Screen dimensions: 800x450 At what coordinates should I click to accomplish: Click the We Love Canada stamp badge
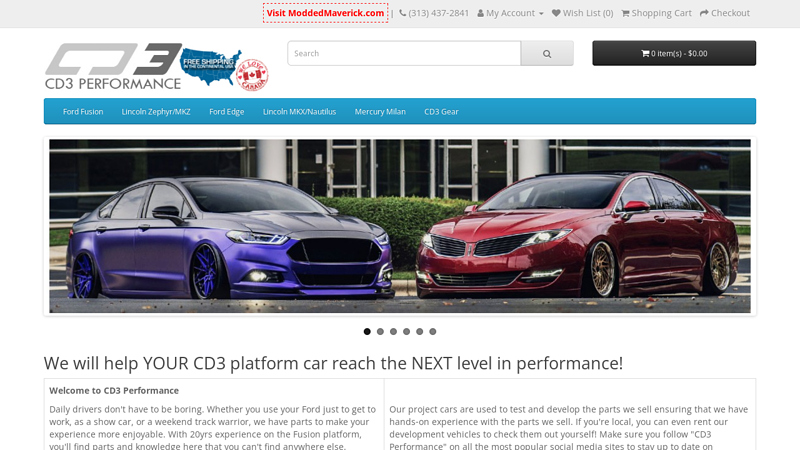(252, 75)
